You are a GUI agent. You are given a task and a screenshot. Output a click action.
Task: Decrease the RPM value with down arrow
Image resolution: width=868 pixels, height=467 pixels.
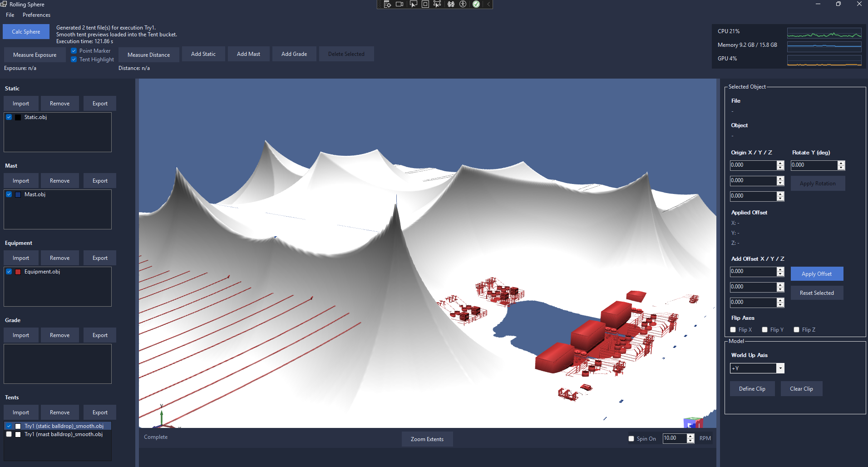point(690,441)
